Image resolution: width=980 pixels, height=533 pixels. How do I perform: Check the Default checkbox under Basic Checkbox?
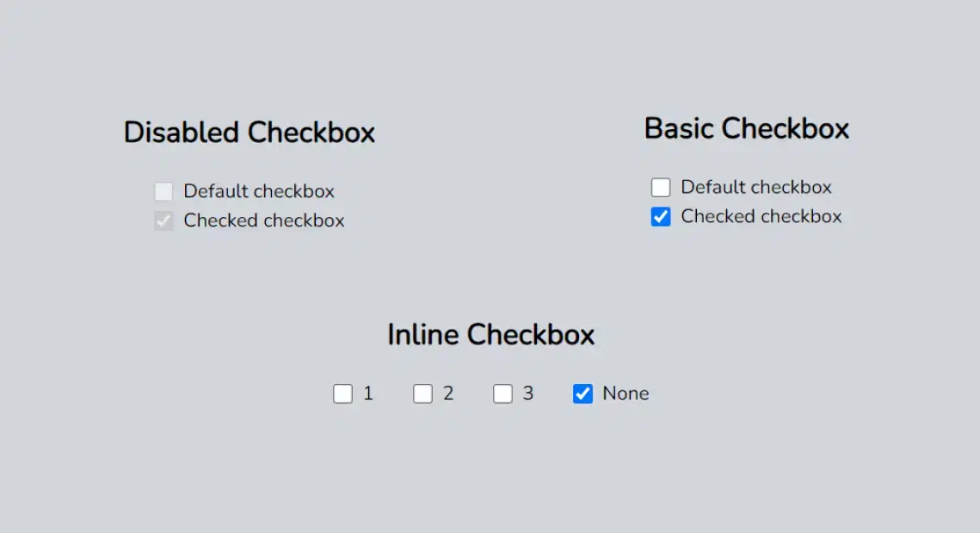(661, 187)
